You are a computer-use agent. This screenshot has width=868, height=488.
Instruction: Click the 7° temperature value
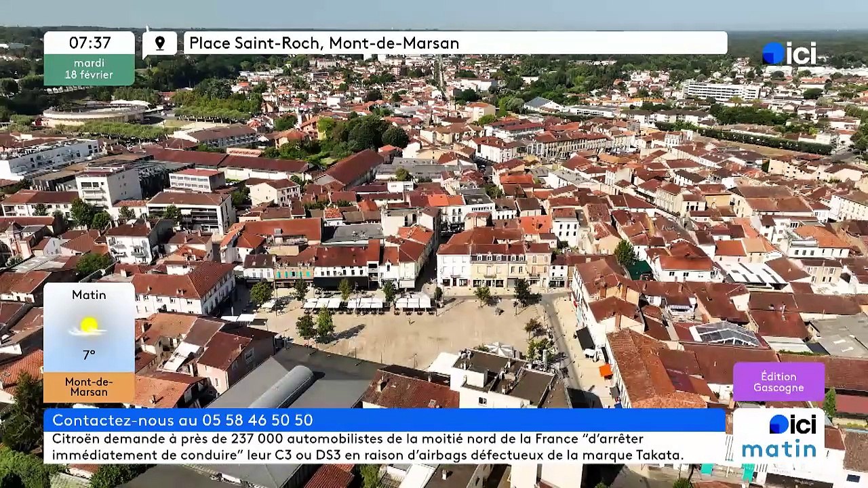[89, 354]
